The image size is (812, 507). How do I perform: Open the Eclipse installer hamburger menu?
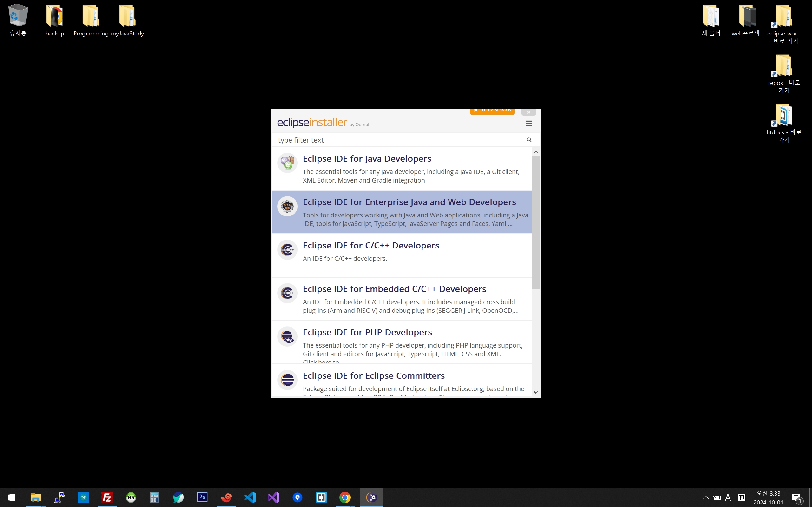(529, 123)
